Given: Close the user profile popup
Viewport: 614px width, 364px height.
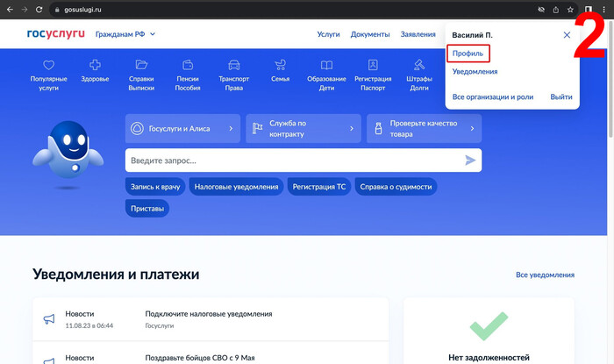Looking at the screenshot, I should coord(567,35).
